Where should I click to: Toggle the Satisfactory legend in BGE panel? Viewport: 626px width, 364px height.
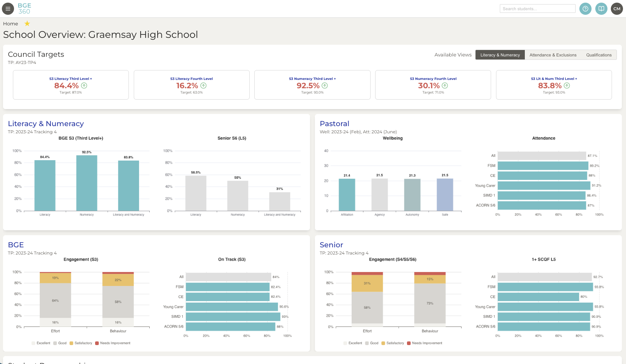(81, 343)
